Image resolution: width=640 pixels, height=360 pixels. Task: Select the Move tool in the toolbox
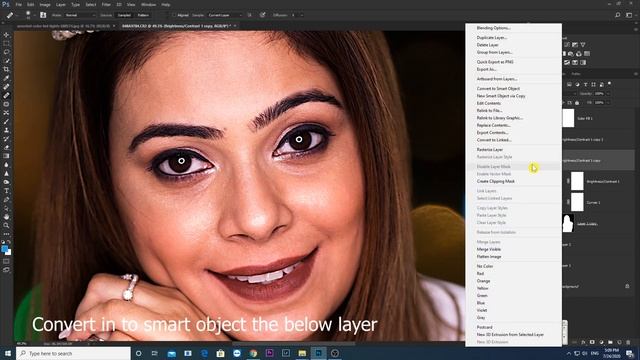point(6,35)
